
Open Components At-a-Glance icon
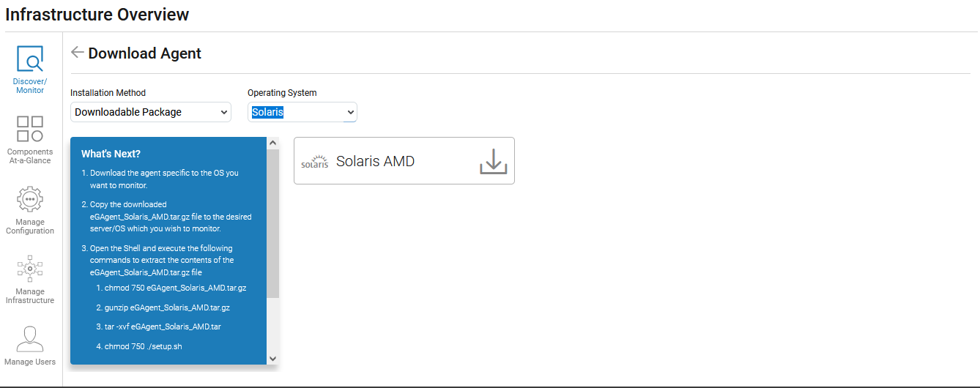[x=30, y=129]
